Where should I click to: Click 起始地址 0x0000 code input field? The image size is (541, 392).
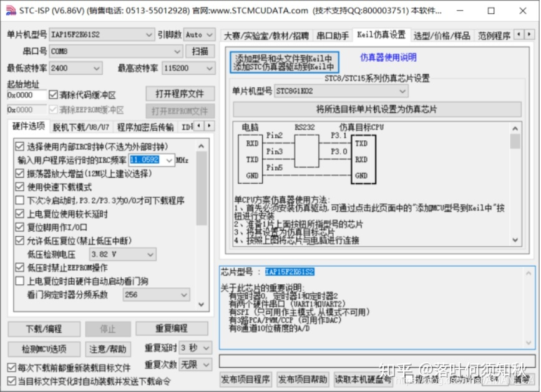[26, 95]
